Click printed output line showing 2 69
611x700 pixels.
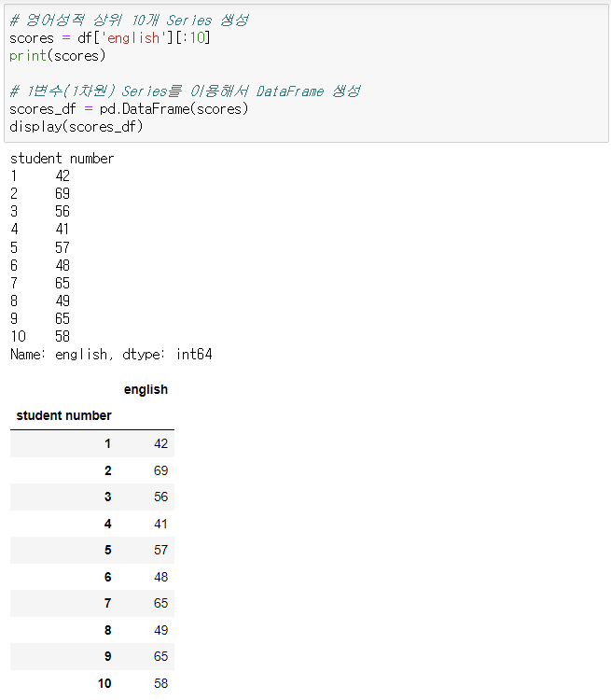point(40,194)
